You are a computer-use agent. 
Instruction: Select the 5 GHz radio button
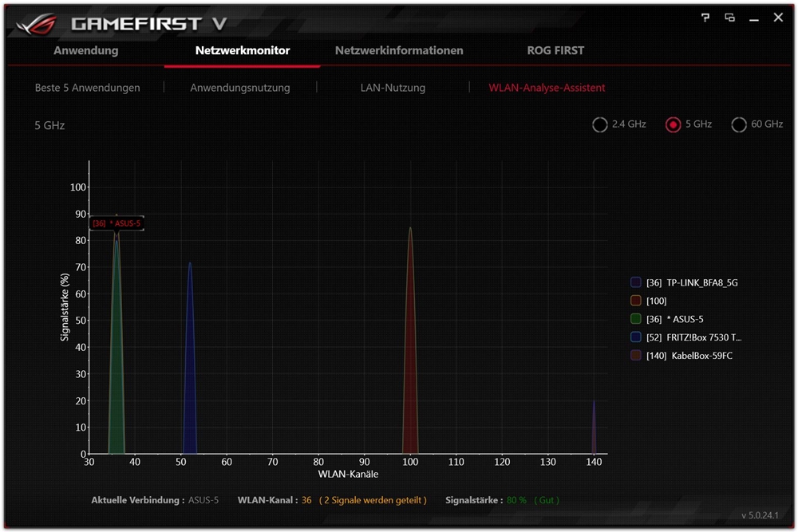point(673,124)
